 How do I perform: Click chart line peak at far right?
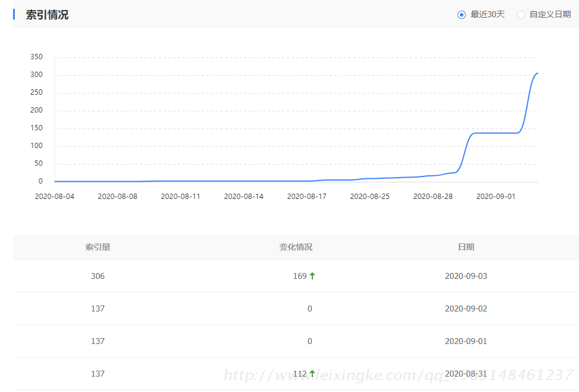[537, 73]
